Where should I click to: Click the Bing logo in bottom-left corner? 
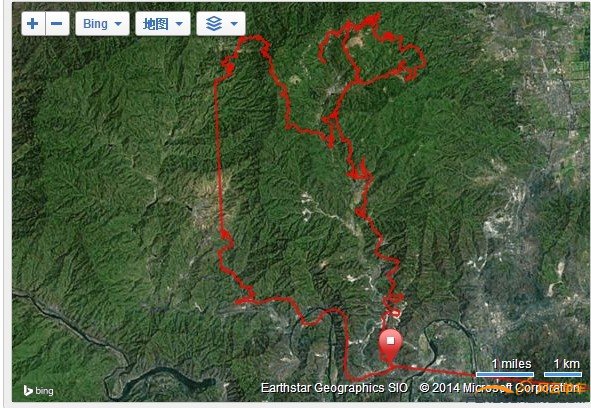tap(38, 391)
